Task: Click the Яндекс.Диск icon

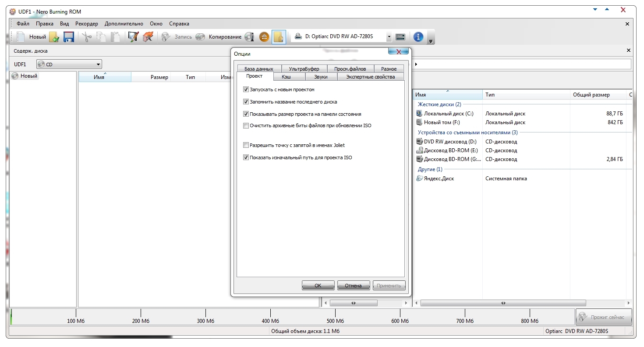Action: click(x=419, y=179)
